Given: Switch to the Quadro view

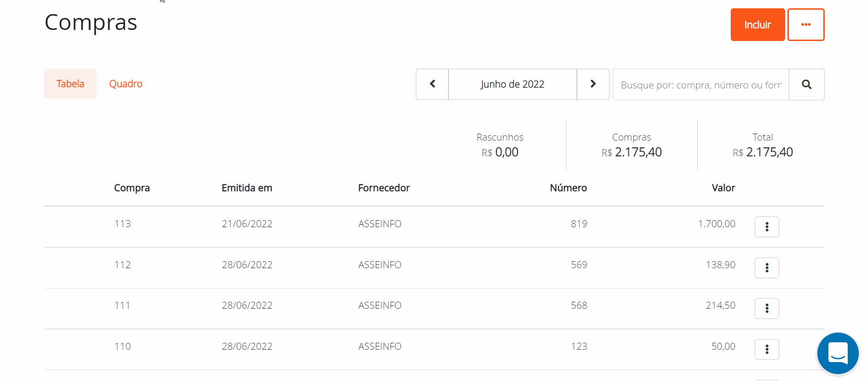Looking at the screenshot, I should pyautogui.click(x=125, y=83).
